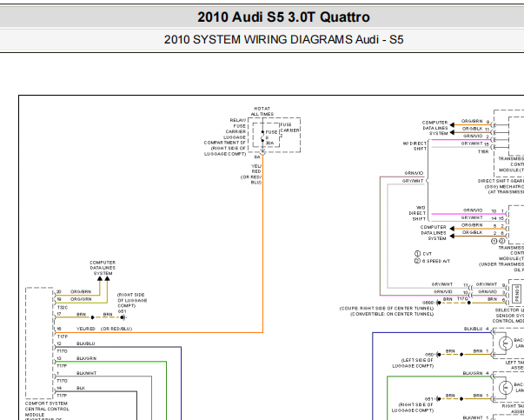Screen dimensions: 524x420
Task: Click the "T16R" connector label
Action: [483, 151]
